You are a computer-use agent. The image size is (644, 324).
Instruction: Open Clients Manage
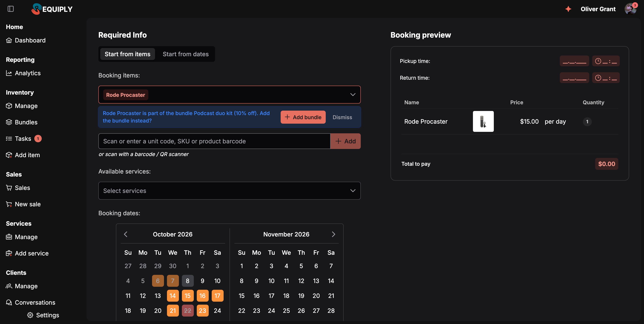(22, 286)
